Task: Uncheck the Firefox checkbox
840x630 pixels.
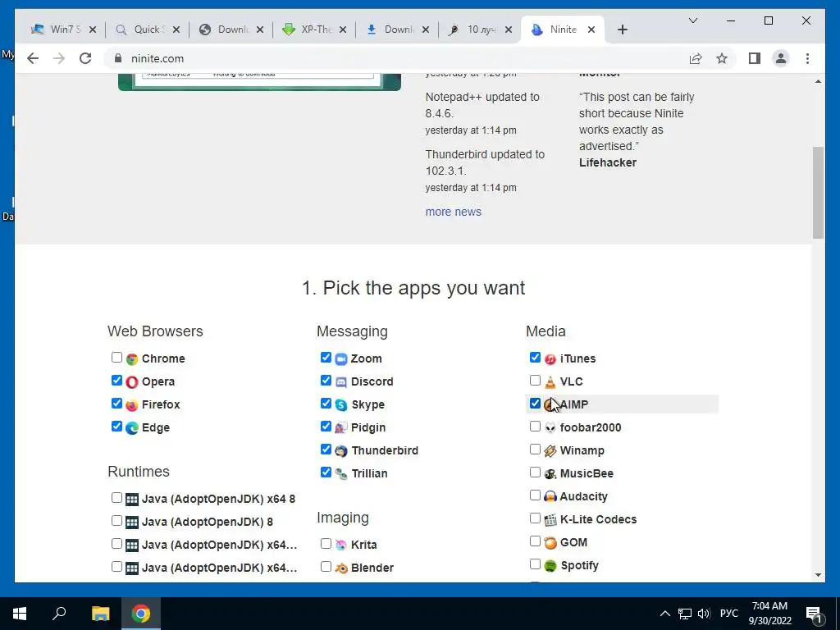Action: (116, 404)
